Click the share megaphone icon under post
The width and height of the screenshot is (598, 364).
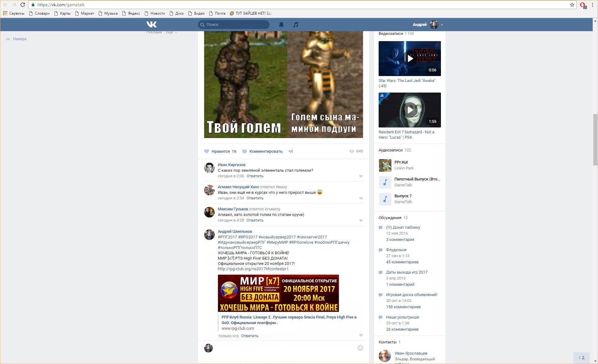tap(291, 151)
